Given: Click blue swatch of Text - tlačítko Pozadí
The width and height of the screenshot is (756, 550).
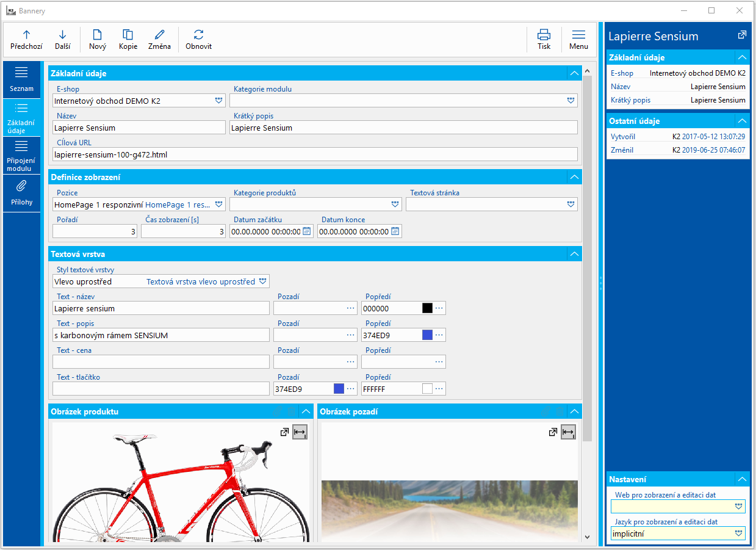Looking at the screenshot, I should [339, 389].
